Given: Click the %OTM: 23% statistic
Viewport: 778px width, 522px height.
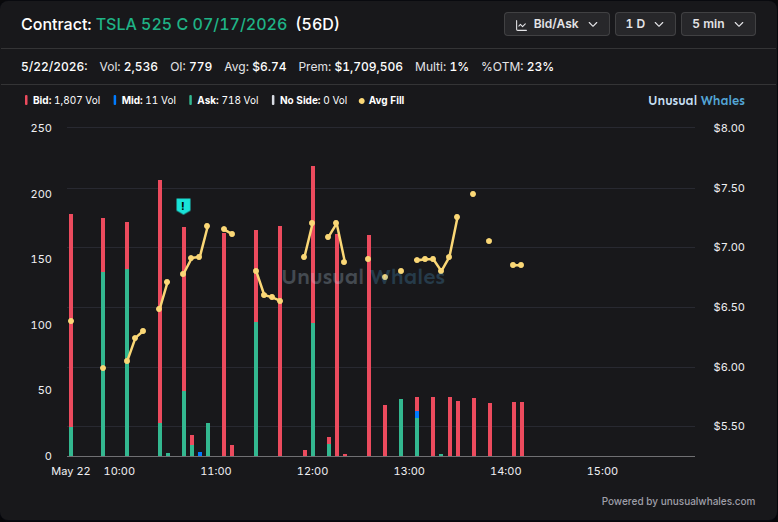Looking at the screenshot, I should (517, 66).
